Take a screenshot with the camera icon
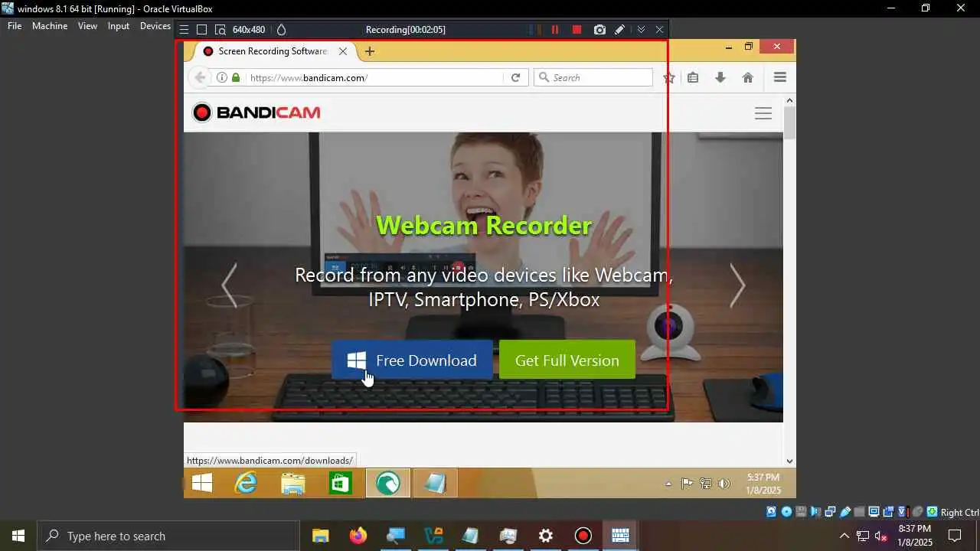 click(x=599, y=30)
